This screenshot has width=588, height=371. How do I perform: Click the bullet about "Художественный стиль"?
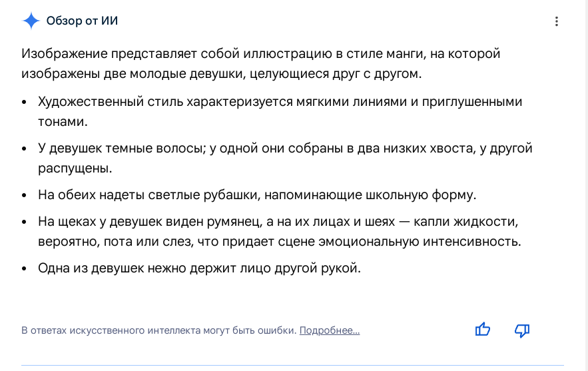(x=280, y=102)
